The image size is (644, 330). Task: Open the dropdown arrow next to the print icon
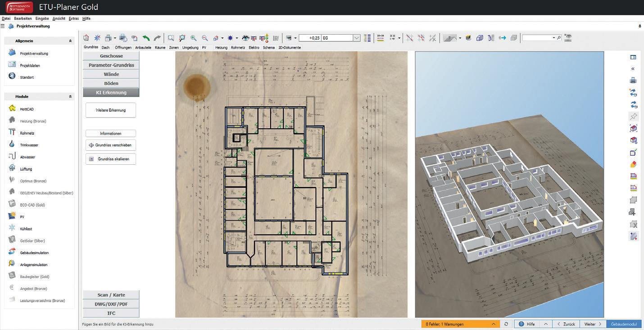pyautogui.click(x=115, y=38)
